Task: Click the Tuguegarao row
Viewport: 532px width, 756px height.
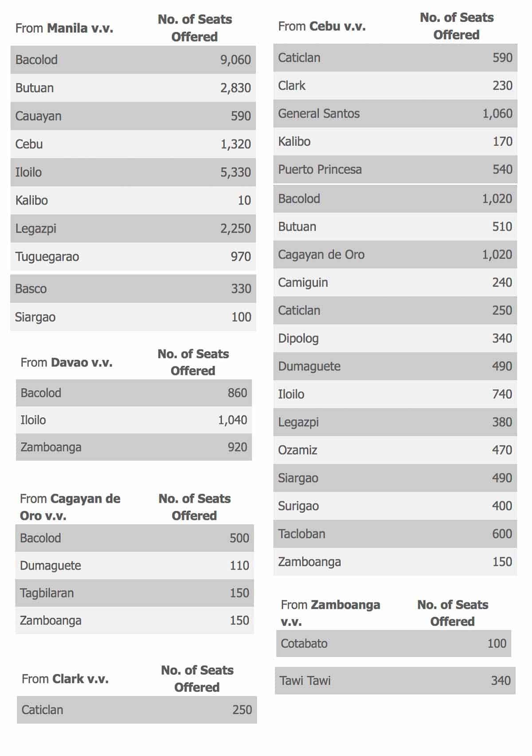Action: [x=133, y=257]
